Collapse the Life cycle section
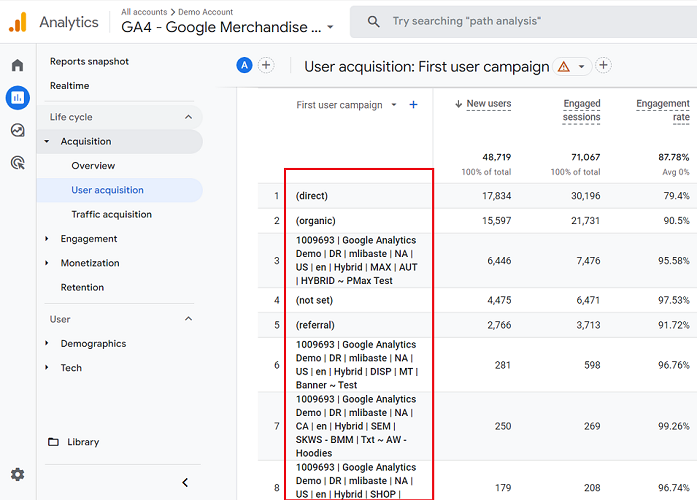This screenshot has height=500, width=697. pyautogui.click(x=188, y=117)
